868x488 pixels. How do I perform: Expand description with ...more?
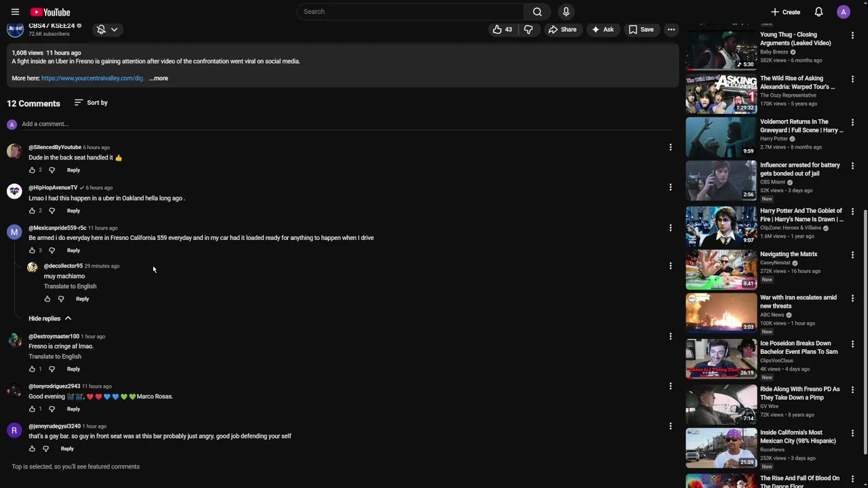[x=159, y=78]
